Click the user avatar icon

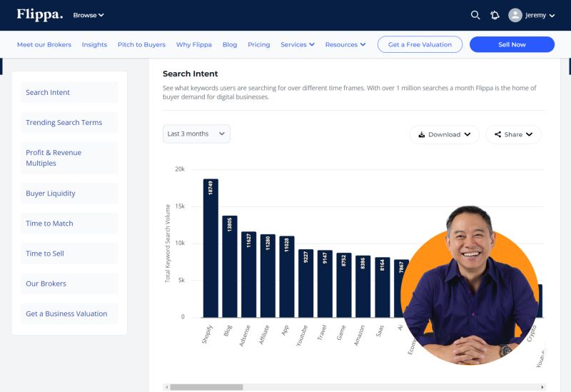(x=515, y=15)
